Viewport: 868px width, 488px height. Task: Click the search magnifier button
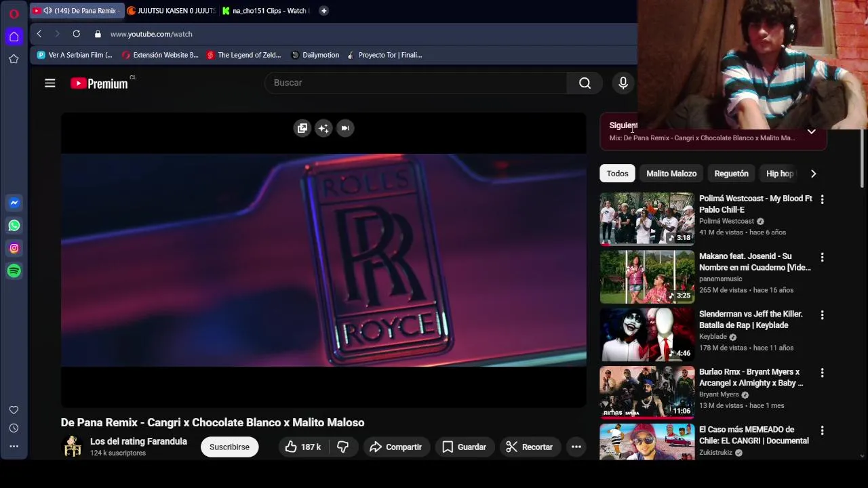[585, 83]
